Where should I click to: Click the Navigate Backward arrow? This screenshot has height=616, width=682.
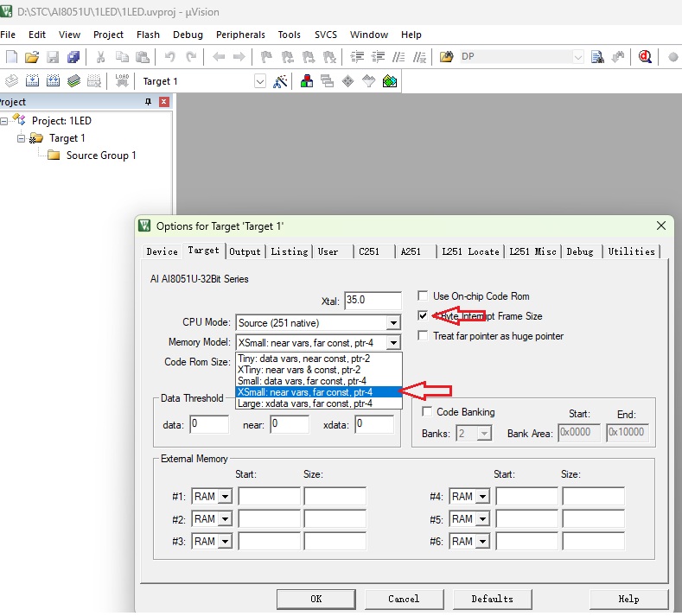219,57
